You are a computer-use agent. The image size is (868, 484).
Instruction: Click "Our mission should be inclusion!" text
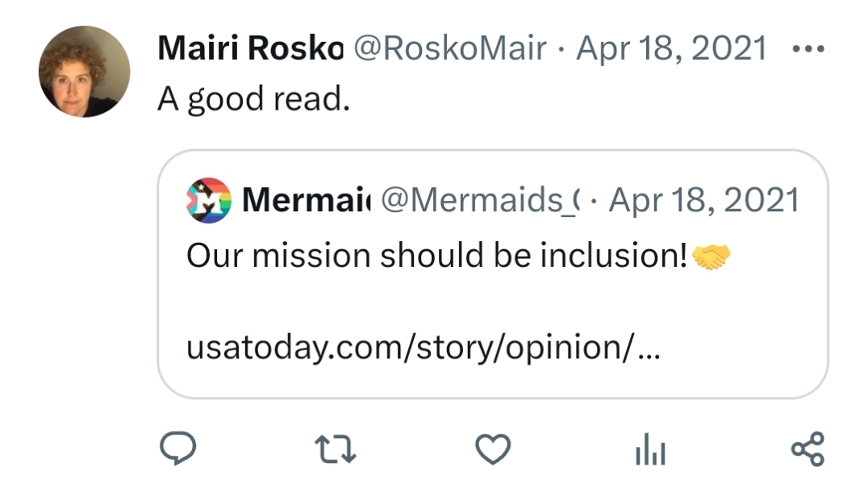coord(436,256)
